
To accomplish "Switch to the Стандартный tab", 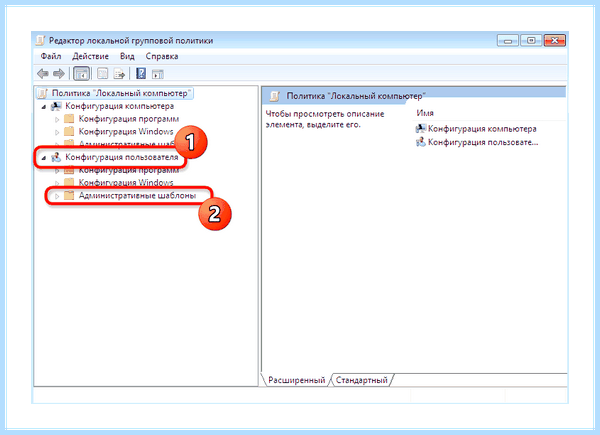I will 362,380.
